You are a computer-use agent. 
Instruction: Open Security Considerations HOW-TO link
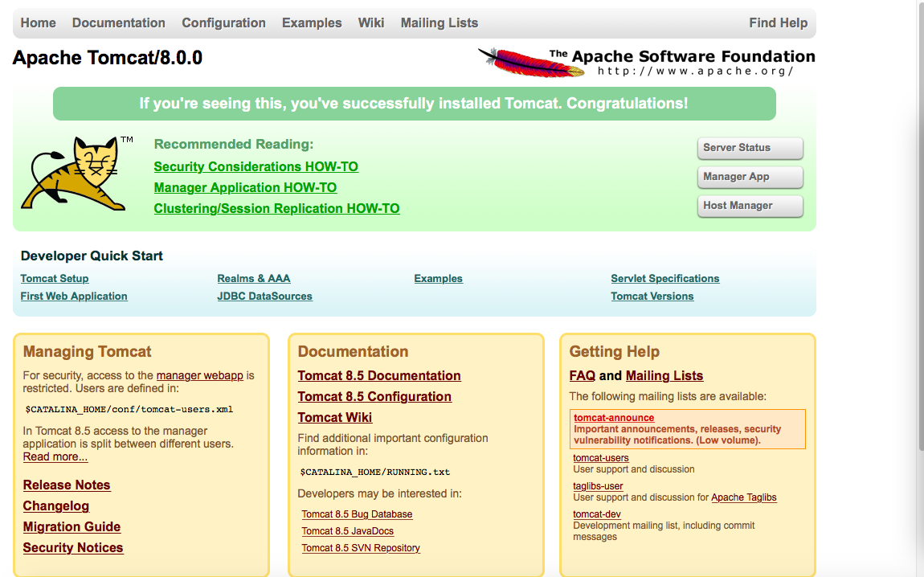tap(256, 167)
